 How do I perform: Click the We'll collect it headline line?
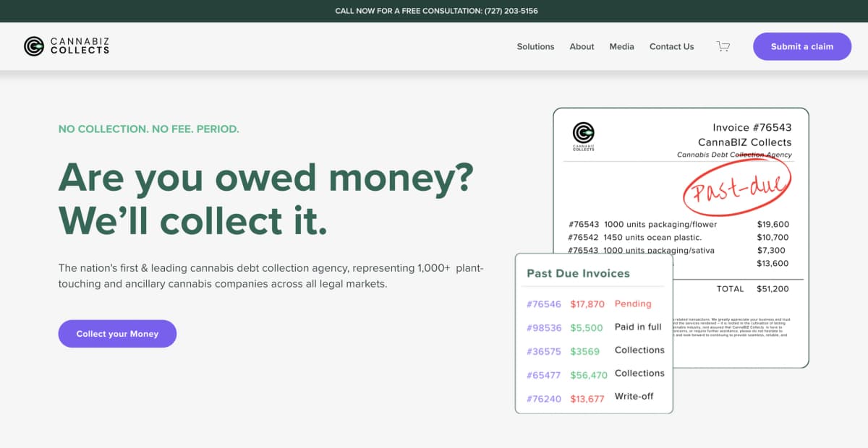pyautogui.click(x=193, y=220)
